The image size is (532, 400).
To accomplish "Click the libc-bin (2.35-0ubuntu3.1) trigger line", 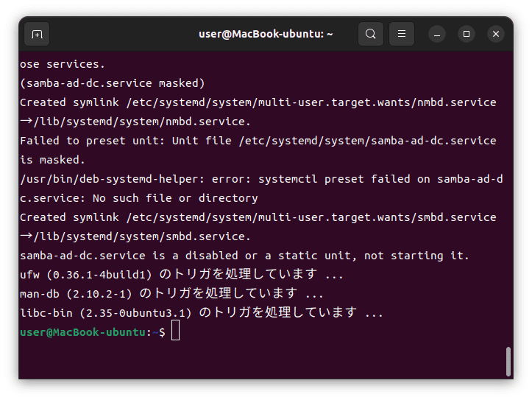I will pos(202,312).
